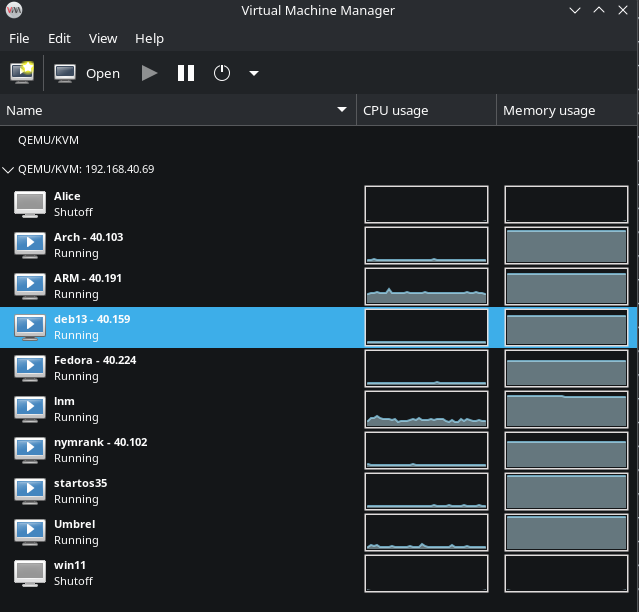Click the Virtual Machine Manager app icon
Screen dimensions: 639x612
[x=14, y=10]
